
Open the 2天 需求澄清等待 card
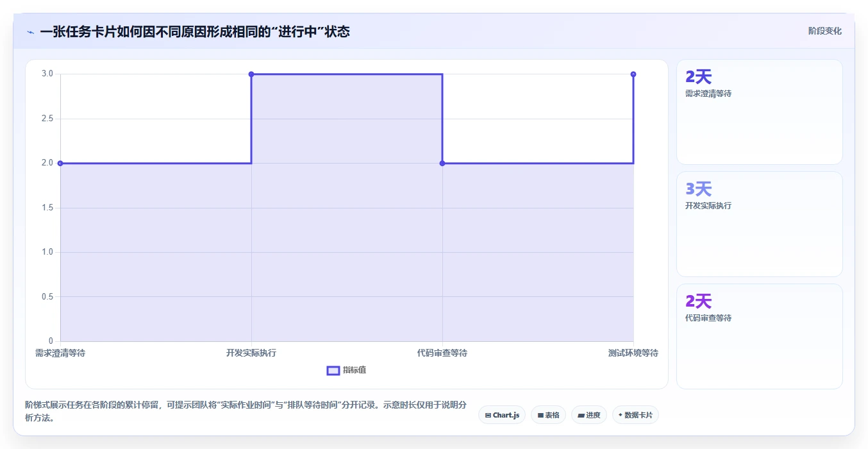click(x=760, y=112)
